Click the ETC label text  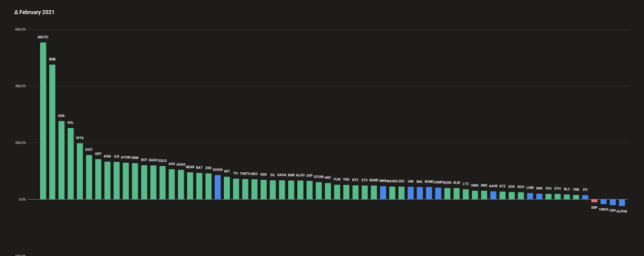coord(364,180)
